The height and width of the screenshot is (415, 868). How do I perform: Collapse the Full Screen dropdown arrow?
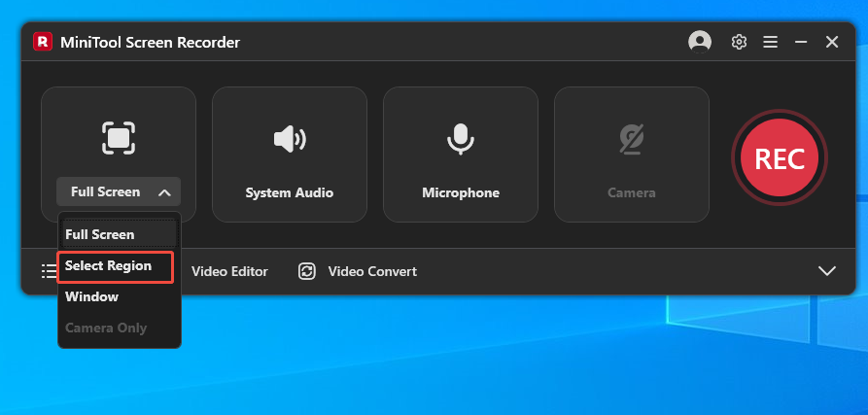164,192
